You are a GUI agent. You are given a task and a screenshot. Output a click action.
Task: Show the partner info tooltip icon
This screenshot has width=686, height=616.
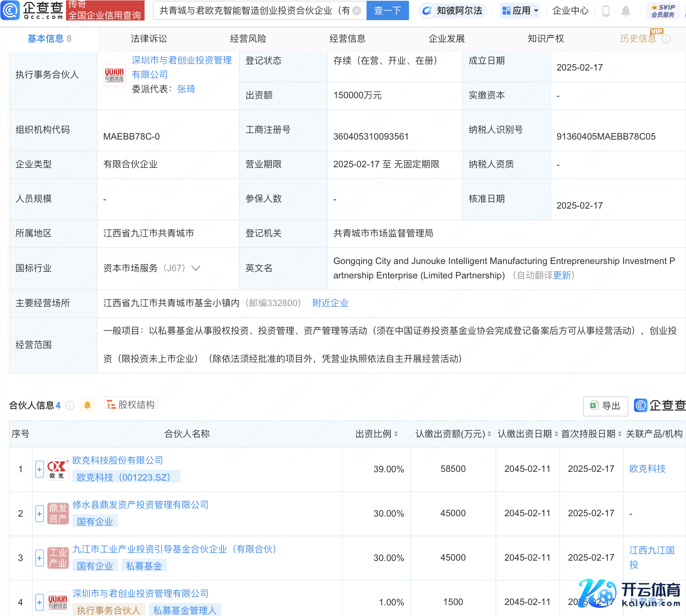[x=70, y=405]
